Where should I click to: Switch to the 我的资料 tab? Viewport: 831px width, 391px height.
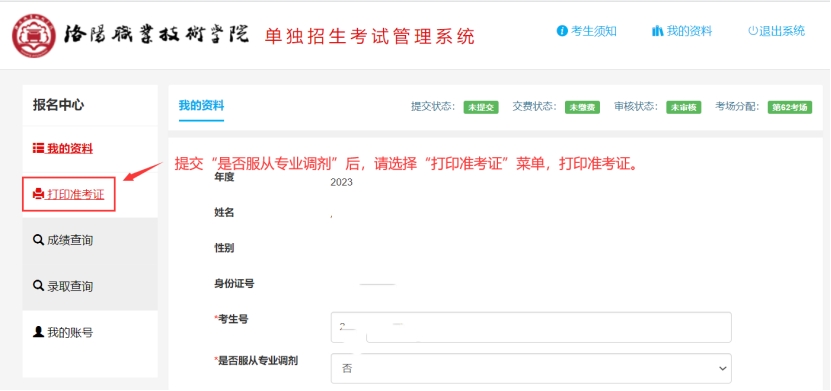pyautogui.click(x=201, y=105)
